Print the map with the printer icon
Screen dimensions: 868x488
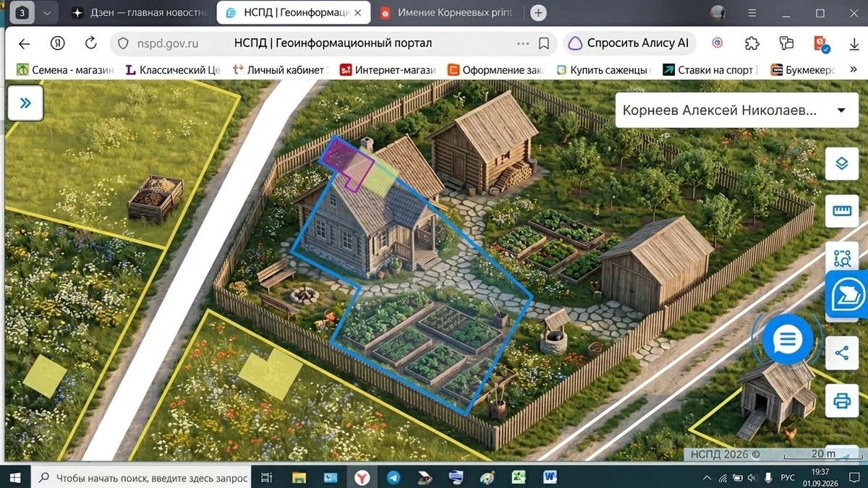[841, 401]
